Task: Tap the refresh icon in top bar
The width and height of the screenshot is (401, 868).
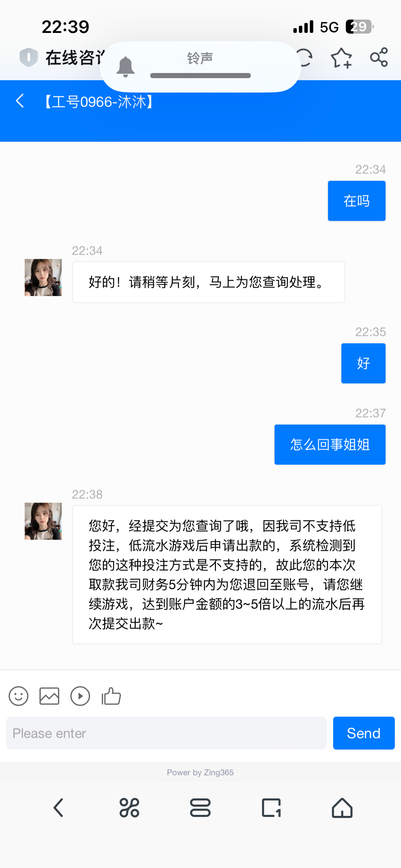Action: tap(305, 57)
